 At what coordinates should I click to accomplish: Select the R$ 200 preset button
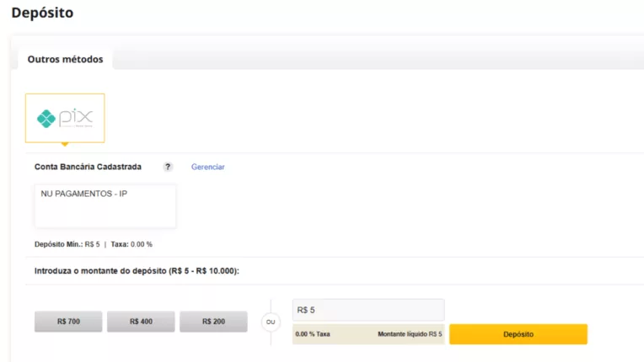(x=213, y=322)
